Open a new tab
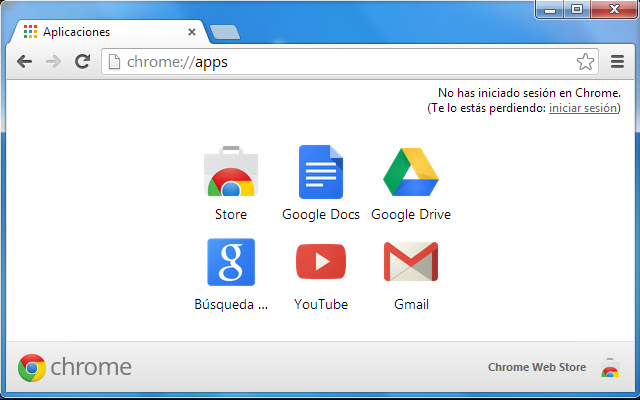Viewport: 640px width, 400px height. coord(224,33)
